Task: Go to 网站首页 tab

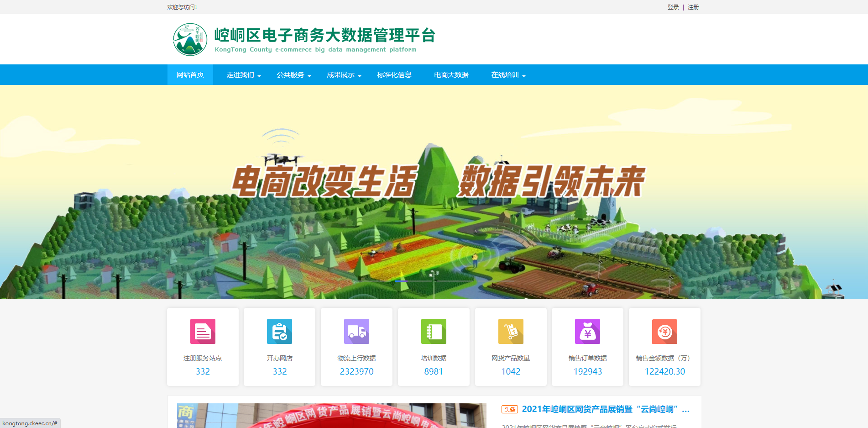Action: pyautogui.click(x=190, y=74)
